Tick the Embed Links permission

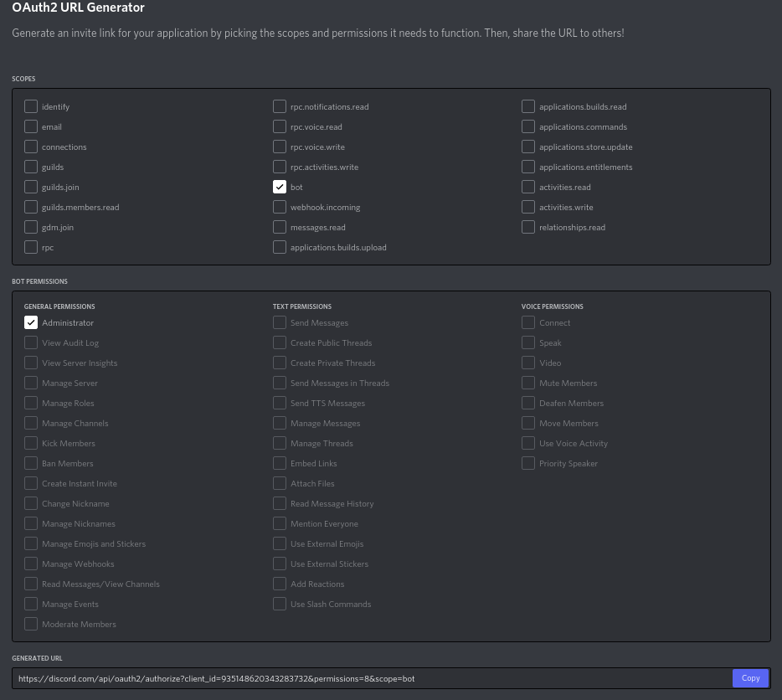click(280, 464)
